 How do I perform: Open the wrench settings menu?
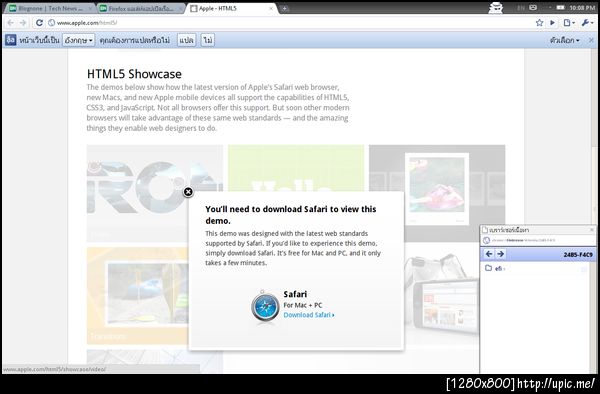pyautogui.click(x=587, y=23)
